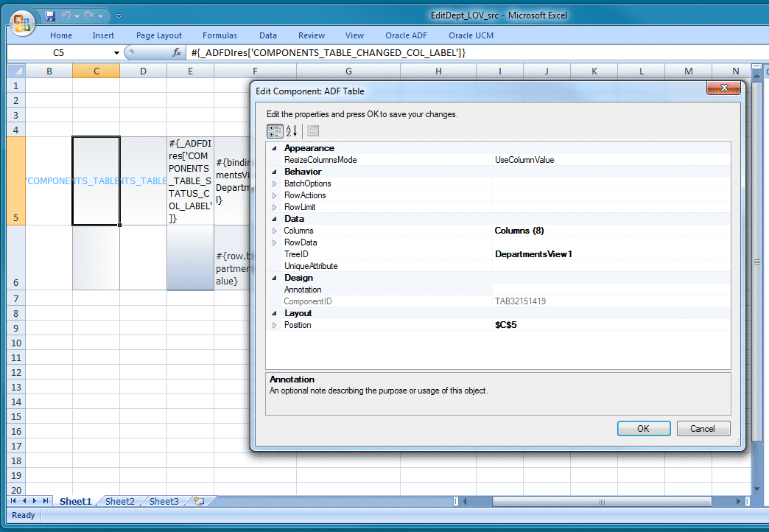Expand the RowData property

click(274, 242)
